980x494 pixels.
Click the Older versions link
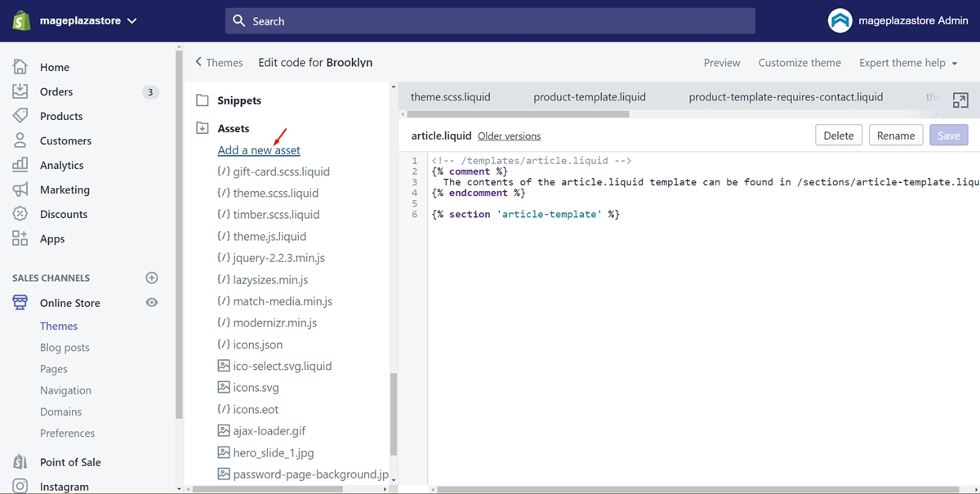pyautogui.click(x=509, y=136)
